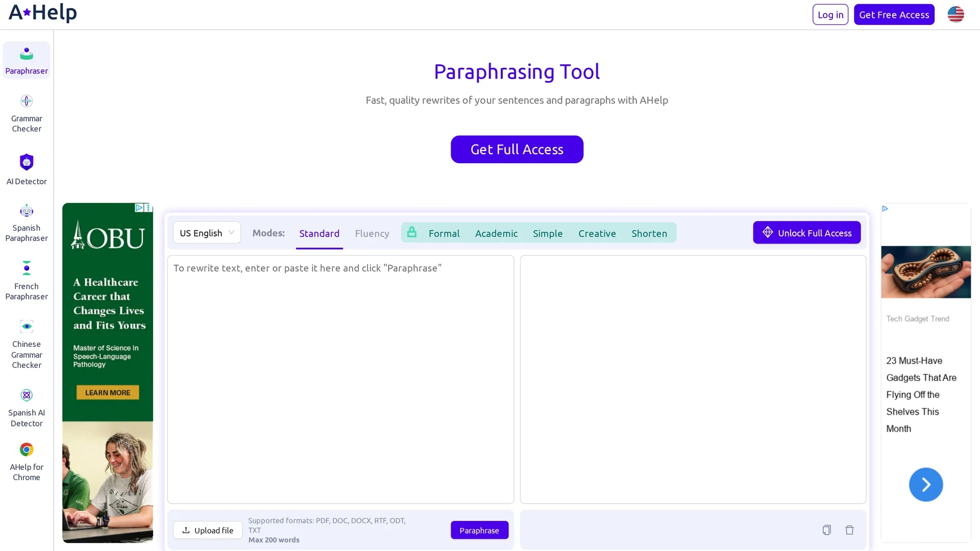The height and width of the screenshot is (551, 980).
Task: Open AHelp for Chrome icon
Action: coord(27,449)
